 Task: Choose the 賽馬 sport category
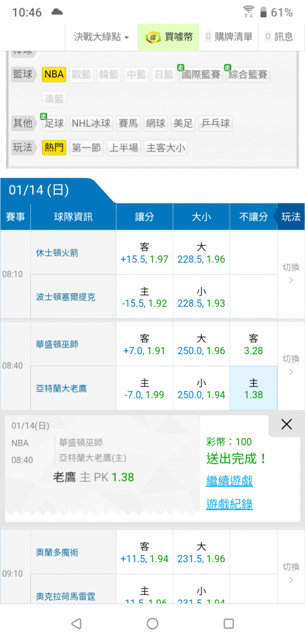pyautogui.click(x=128, y=123)
